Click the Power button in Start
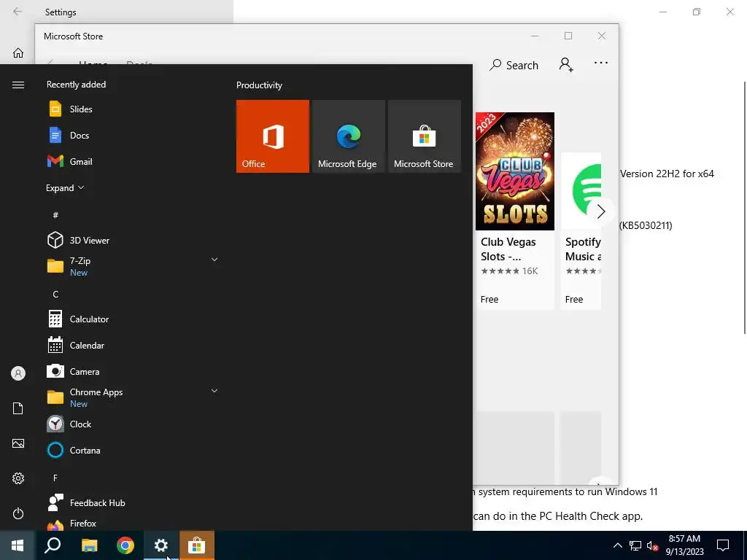Image resolution: width=747 pixels, height=560 pixels. tap(18, 513)
